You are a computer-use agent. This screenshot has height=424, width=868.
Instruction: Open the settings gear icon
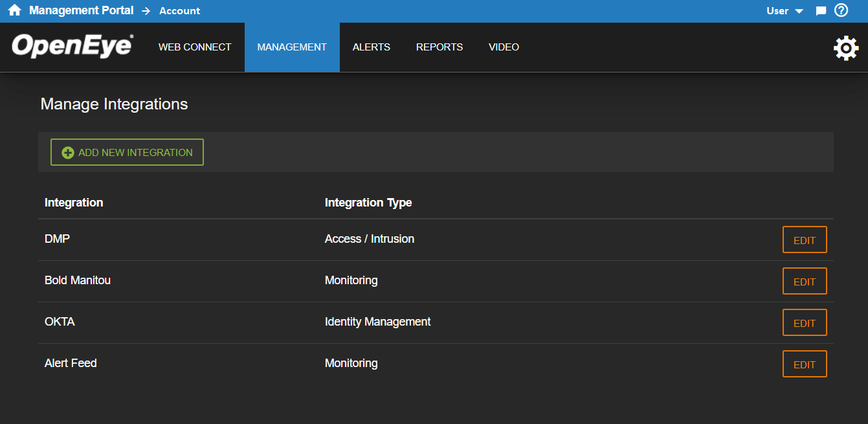coord(846,47)
